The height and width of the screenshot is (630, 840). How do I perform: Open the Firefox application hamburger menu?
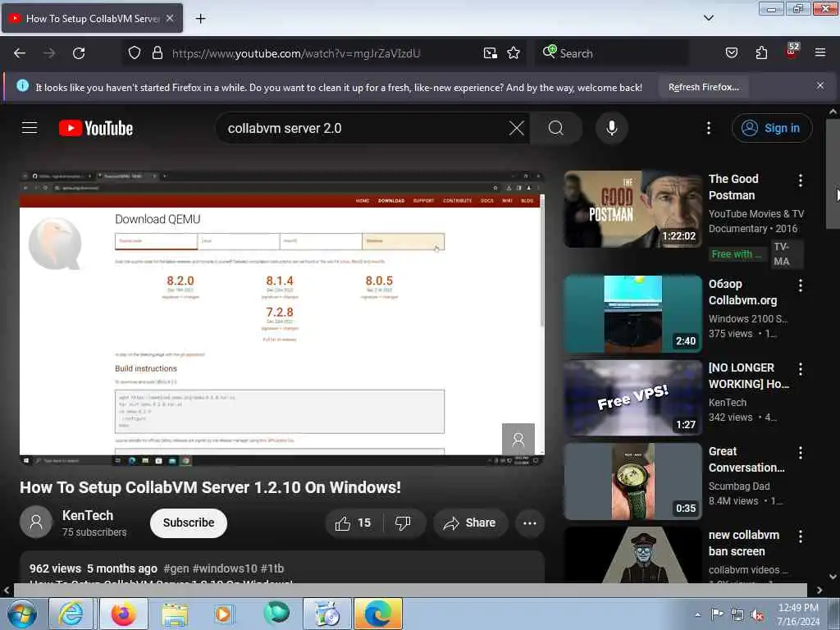(819, 52)
